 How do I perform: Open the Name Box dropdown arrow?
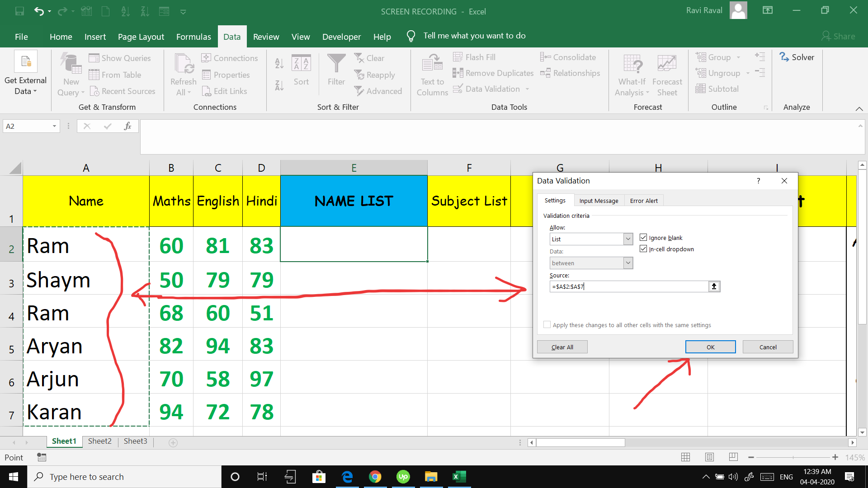coord(54,126)
